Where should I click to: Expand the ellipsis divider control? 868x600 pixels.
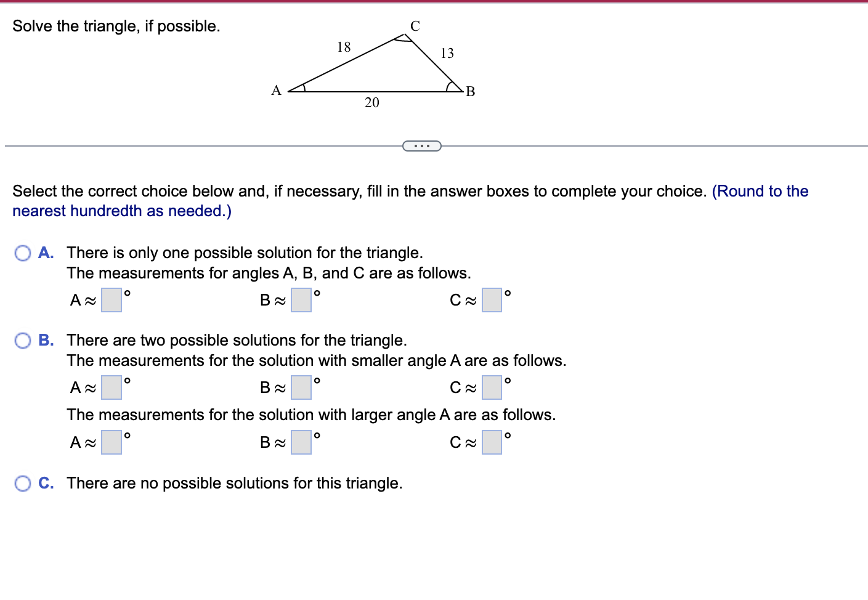tap(422, 145)
